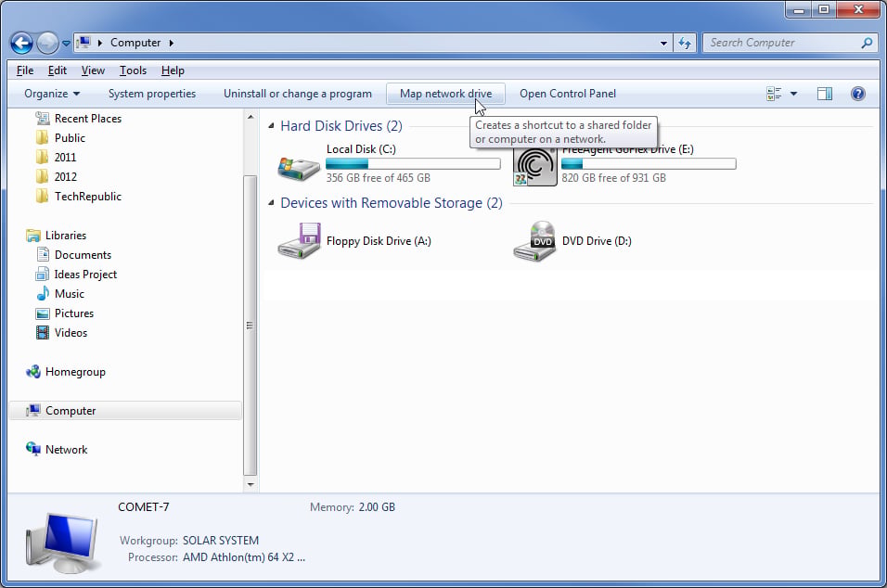
Task: Click the '820 GB free of 931 GB' text
Action: click(x=613, y=178)
